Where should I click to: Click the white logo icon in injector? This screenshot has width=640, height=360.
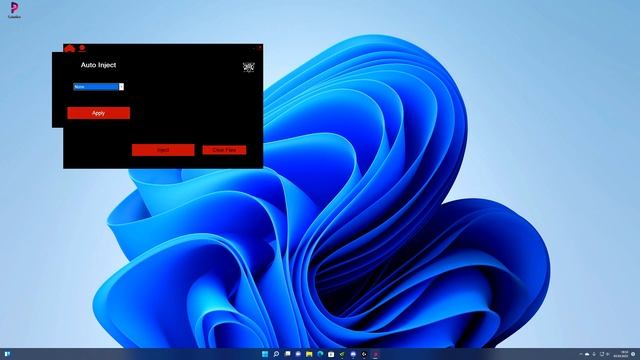[249, 67]
